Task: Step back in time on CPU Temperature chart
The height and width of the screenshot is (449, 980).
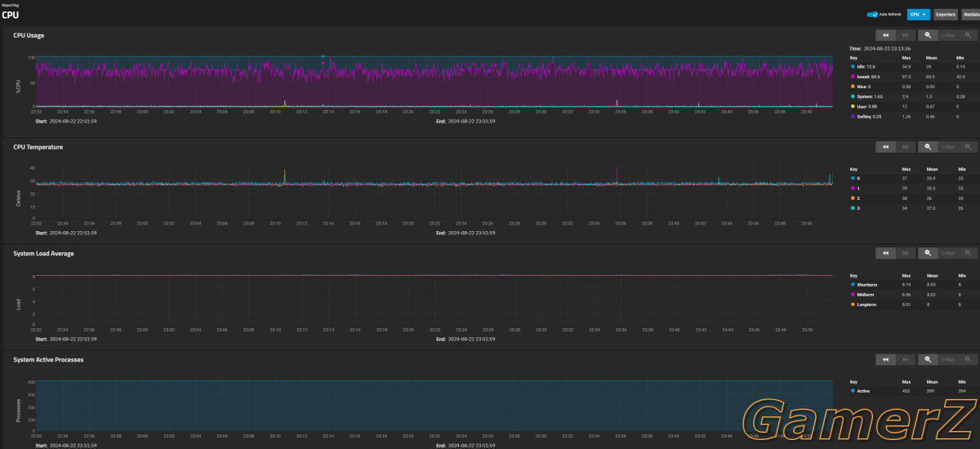Action: pyautogui.click(x=884, y=147)
